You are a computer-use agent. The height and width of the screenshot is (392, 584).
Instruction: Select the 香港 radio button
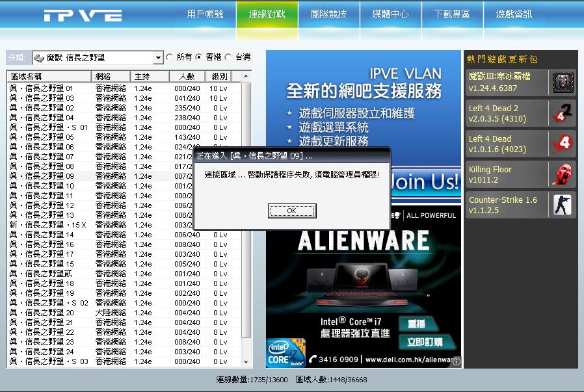(199, 57)
